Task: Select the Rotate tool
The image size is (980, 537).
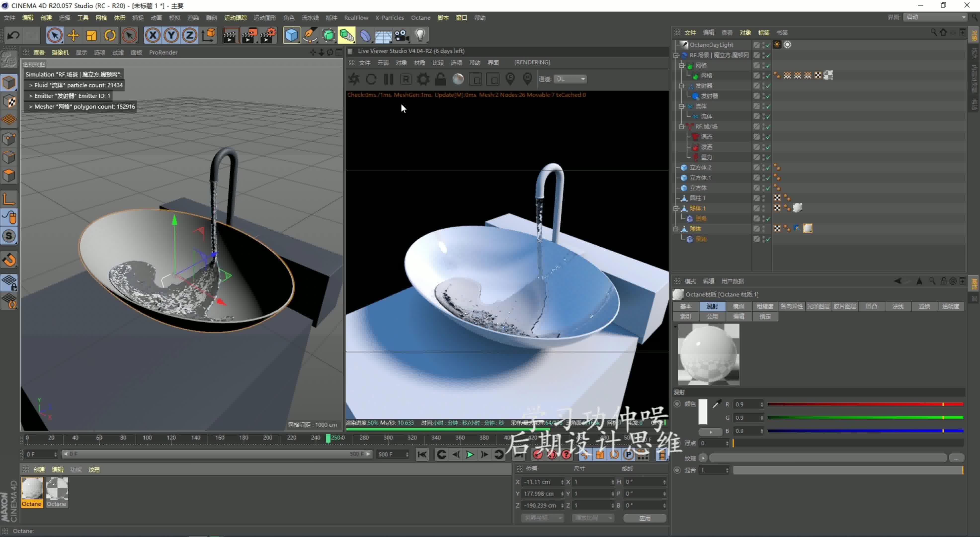Action: pyautogui.click(x=110, y=35)
